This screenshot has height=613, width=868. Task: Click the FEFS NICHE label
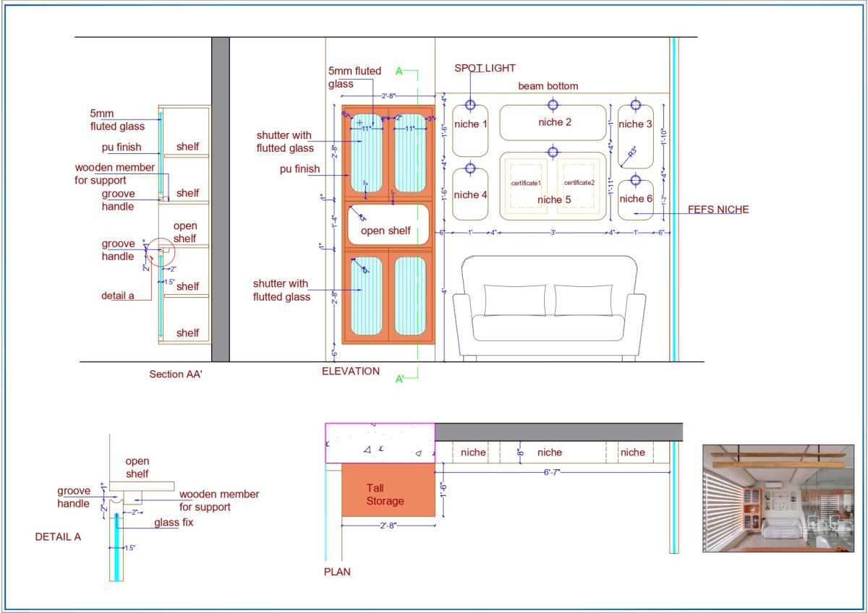coord(718,210)
